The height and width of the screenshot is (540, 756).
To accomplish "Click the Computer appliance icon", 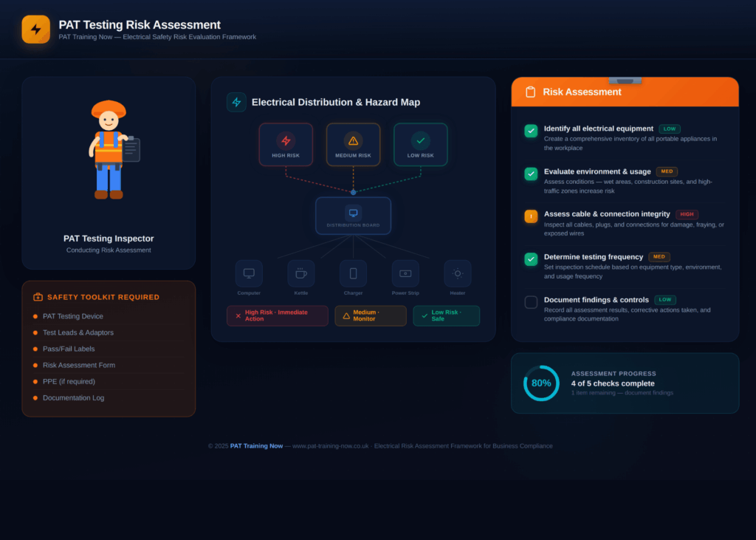I will [249, 273].
